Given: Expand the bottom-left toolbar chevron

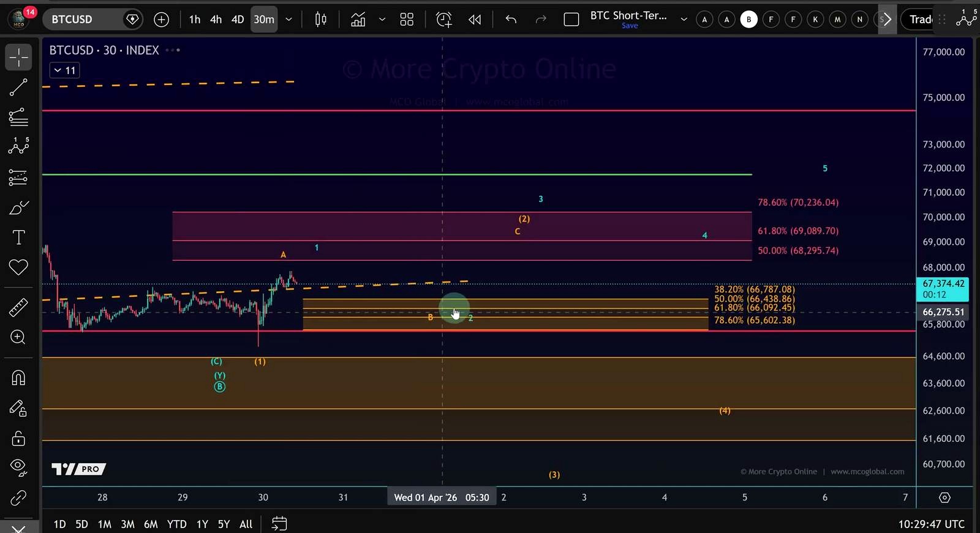Looking at the screenshot, I should 18,527.
